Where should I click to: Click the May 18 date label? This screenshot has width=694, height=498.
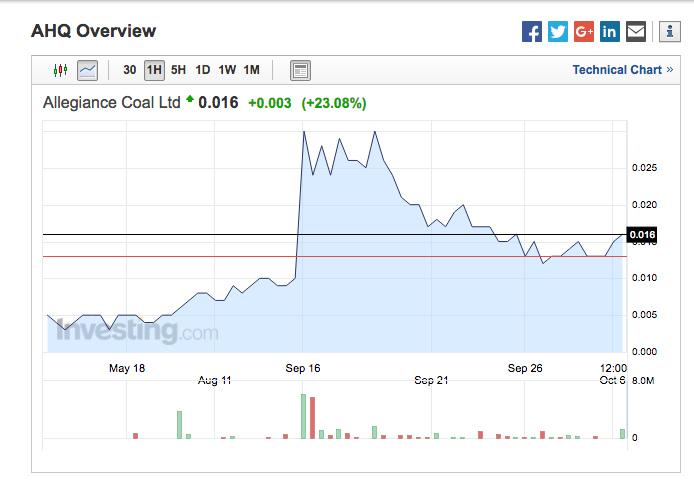pyautogui.click(x=127, y=368)
